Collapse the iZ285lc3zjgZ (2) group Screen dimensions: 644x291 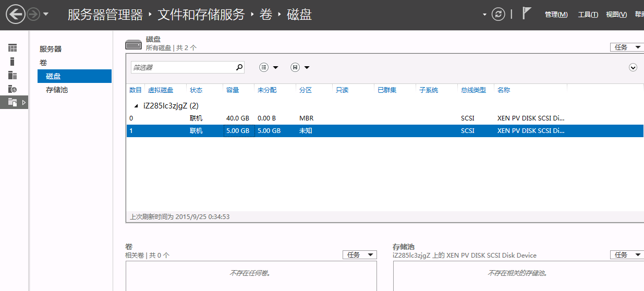pyautogui.click(x=136, y=106)
